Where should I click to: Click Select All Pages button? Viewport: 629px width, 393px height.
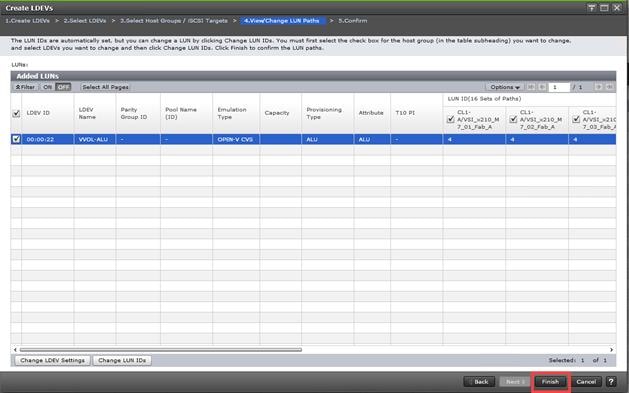(x=105, y=87)
